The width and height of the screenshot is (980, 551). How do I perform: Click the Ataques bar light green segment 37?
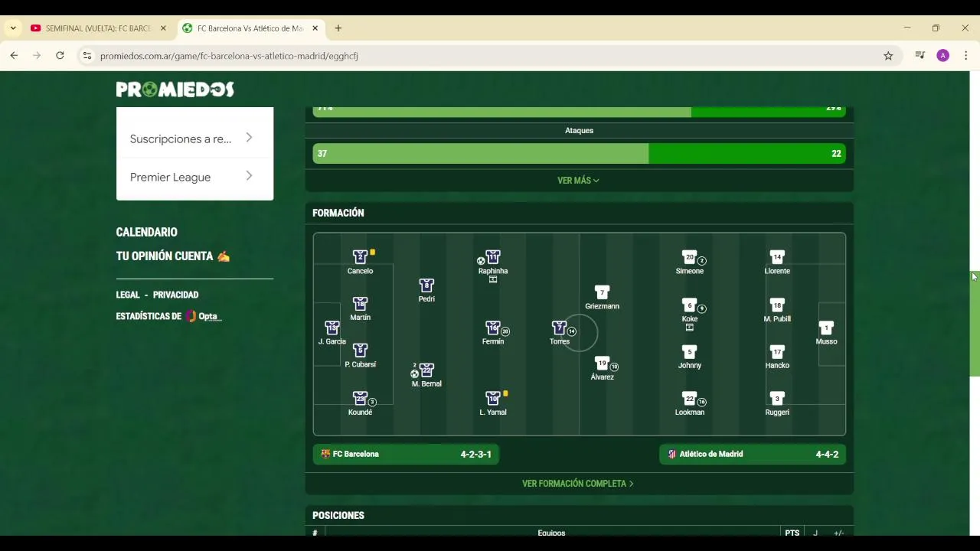[x=481, y=154]
